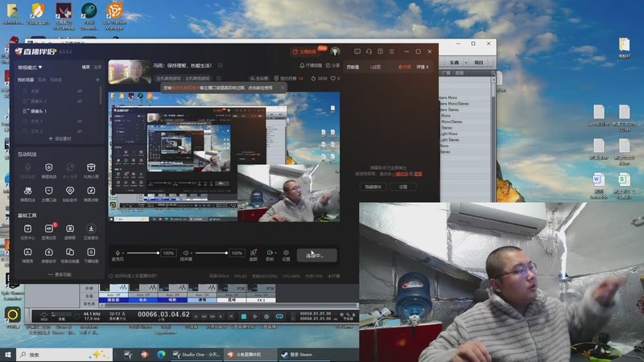644x362 pixels.
Task: Toggle visibility of 文本 3 source
Action: [80, 121]
